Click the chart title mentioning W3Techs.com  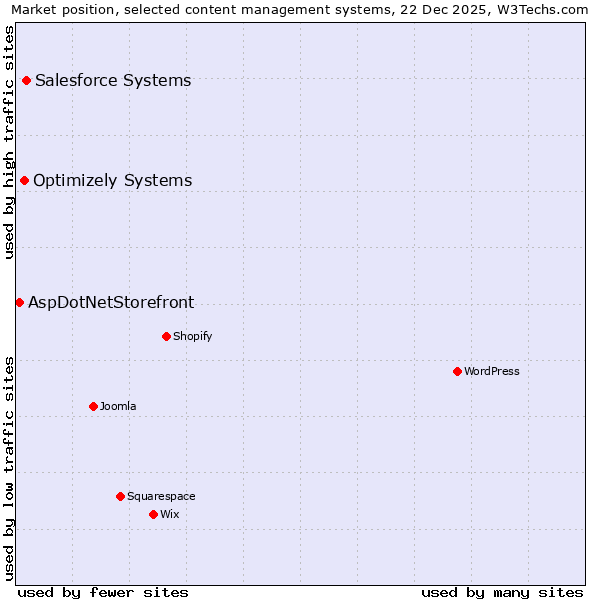pyautogui.click(x=300, y=10)
